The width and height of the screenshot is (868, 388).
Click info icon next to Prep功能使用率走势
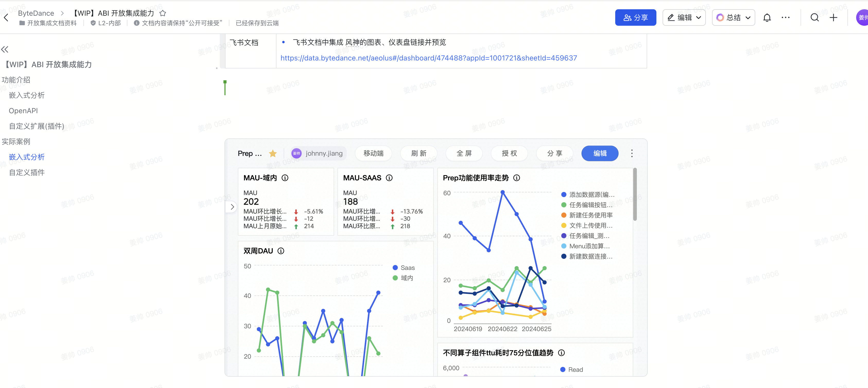(517, 178)
